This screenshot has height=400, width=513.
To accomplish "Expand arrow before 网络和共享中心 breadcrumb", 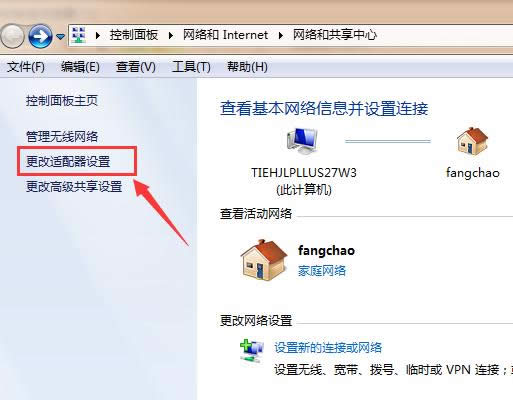I will [x=281, y=35].
